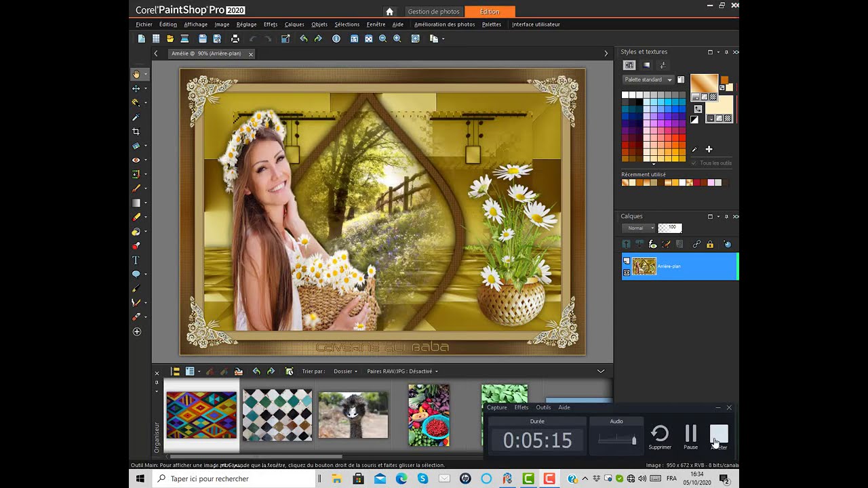Toggle the layer Link icon in Calques
The image size is (868, 488).
tap(696, 244)
